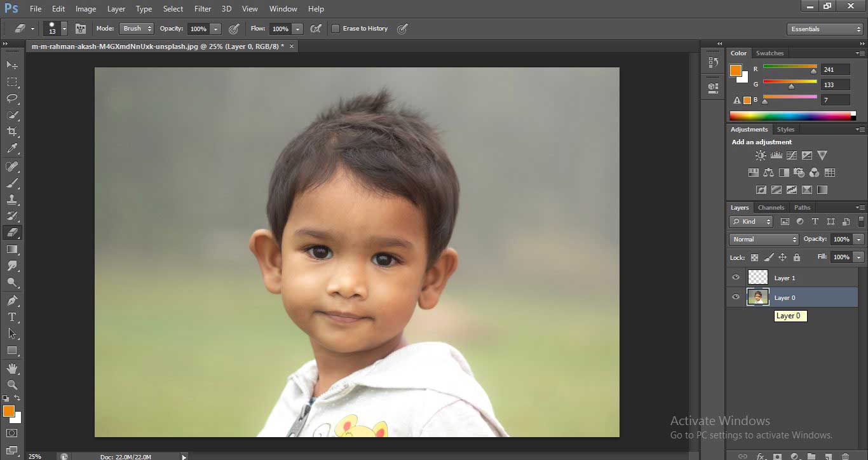
Task: Select the Lasso tool
Action: coord(13,98)
